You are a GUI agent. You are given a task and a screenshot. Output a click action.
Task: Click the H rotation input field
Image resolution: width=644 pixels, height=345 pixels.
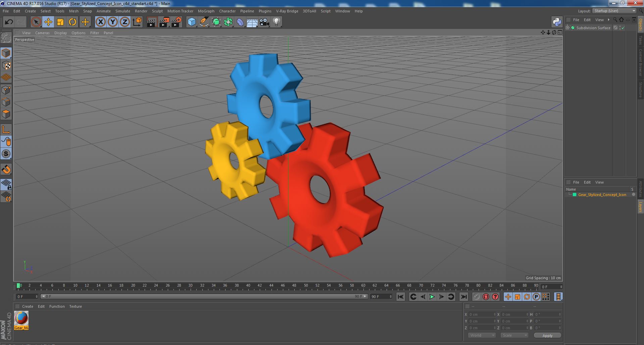pos(548,314)
